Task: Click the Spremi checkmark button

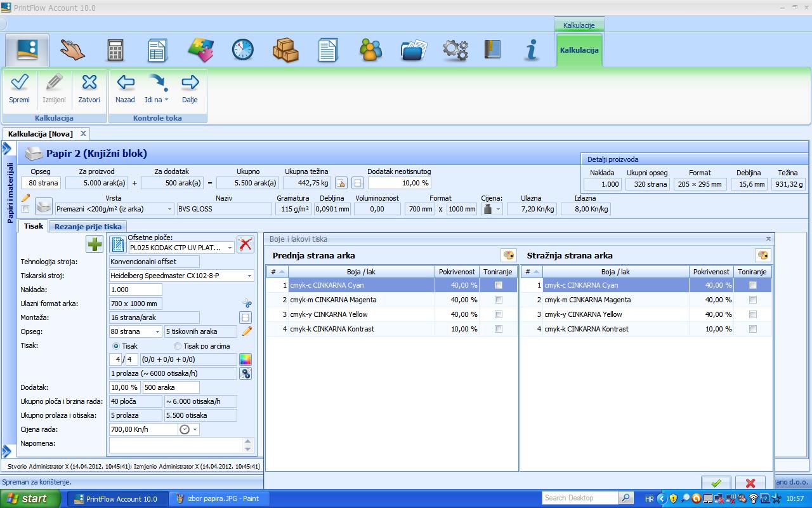Action: 20,88
